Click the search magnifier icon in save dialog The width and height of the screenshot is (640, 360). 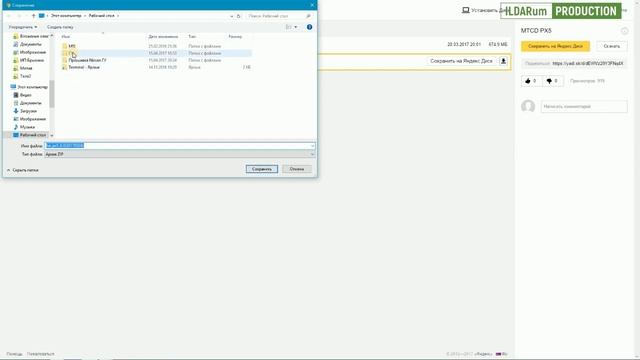click(x=308, y=16)
